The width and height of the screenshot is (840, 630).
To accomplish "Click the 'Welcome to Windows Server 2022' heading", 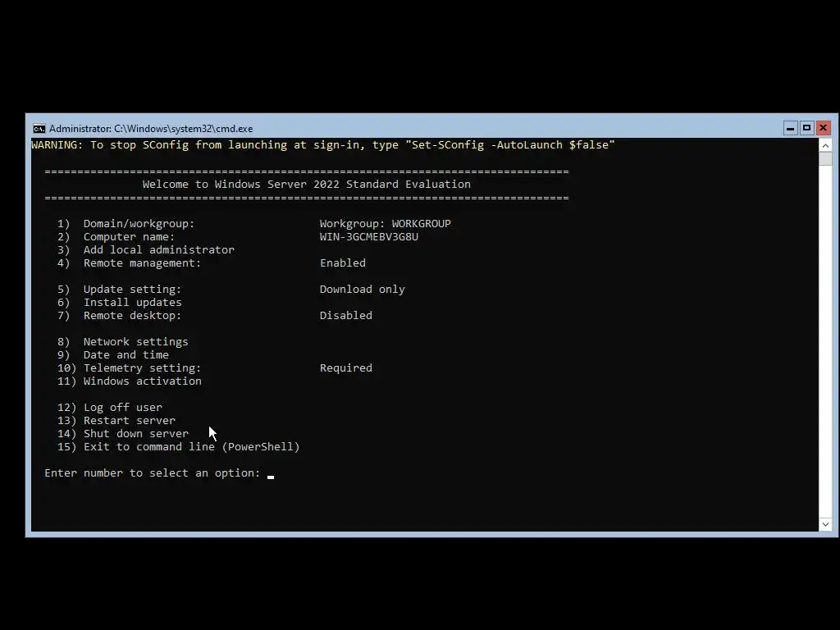I will pos(307,185).
